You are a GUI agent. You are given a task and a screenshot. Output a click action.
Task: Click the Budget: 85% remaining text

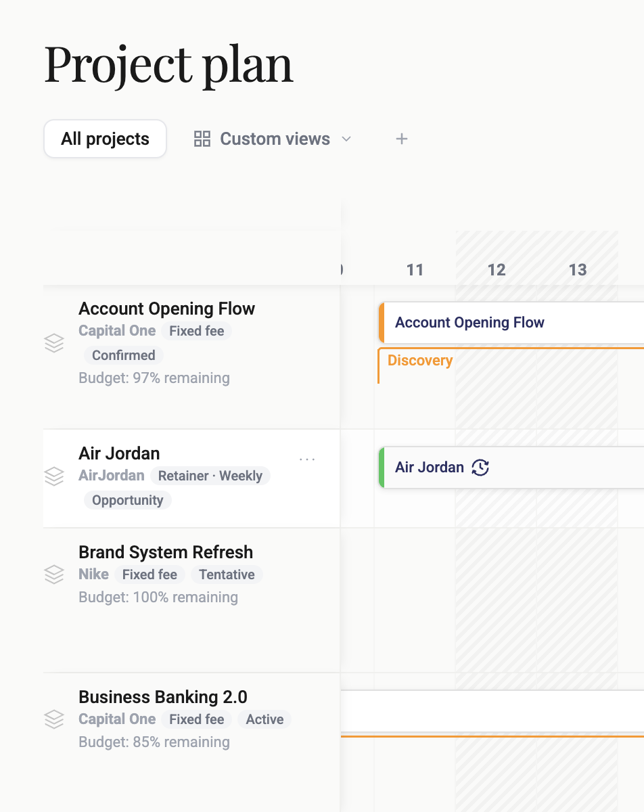click(x=154, y=742)
